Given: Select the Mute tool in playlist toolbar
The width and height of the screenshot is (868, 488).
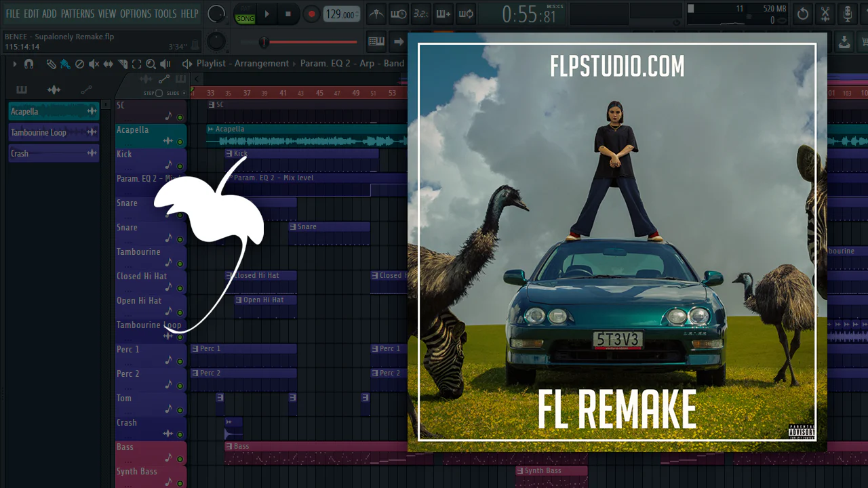Looking at the screenshot, I should coord(94,64).
